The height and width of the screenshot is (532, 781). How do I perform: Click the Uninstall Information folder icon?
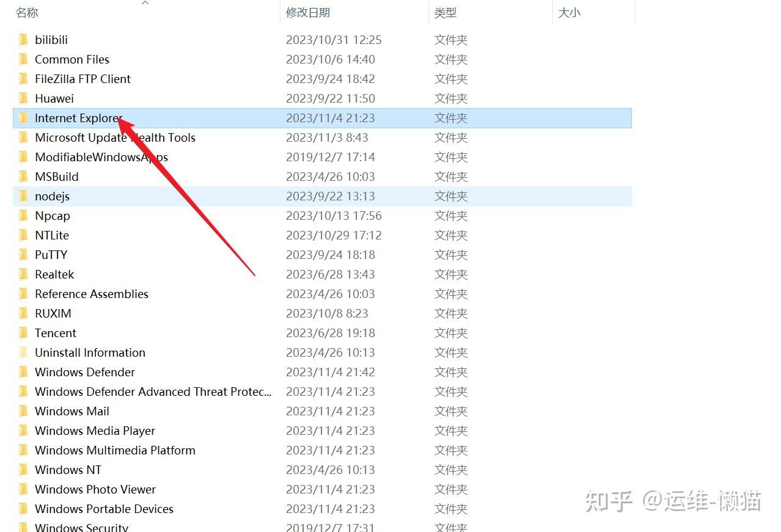pyautogui.click(x=23, y=352)
